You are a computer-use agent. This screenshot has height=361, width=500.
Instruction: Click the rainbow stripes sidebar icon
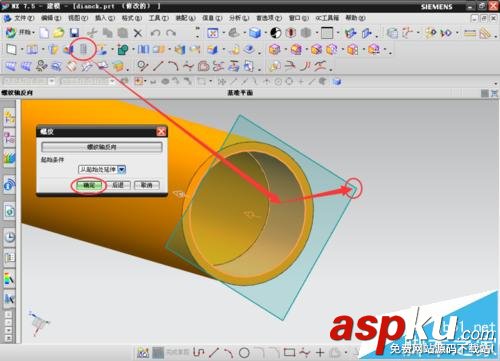(x=9, y=158)
